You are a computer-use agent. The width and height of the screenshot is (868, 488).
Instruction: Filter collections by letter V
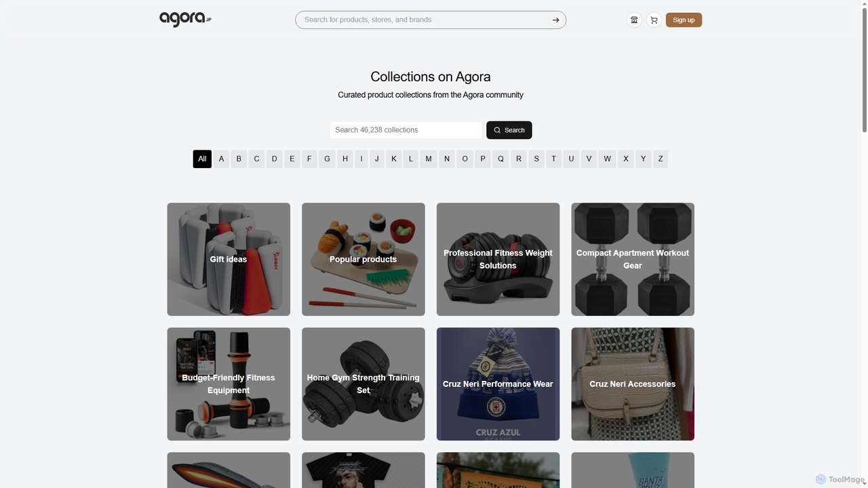(589, 159)
